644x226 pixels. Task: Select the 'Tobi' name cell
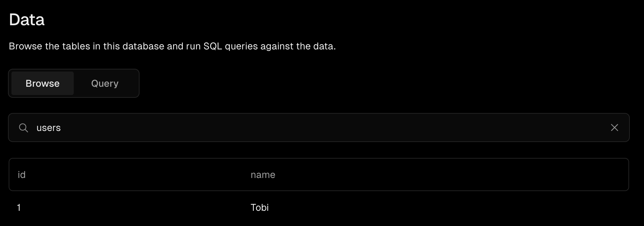(x=259, y=208)
